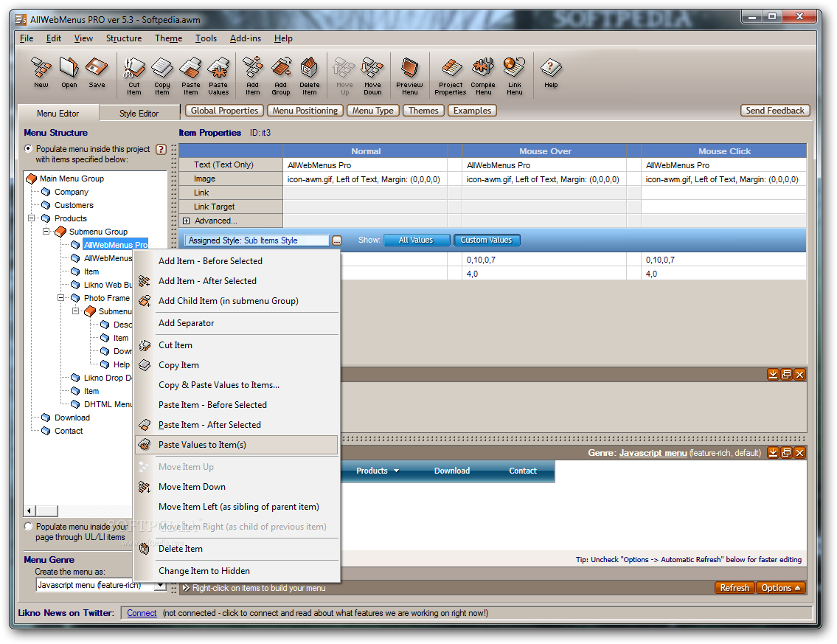Click the Custom Values button
Viewport: 837px width, 644px height.
486,240
